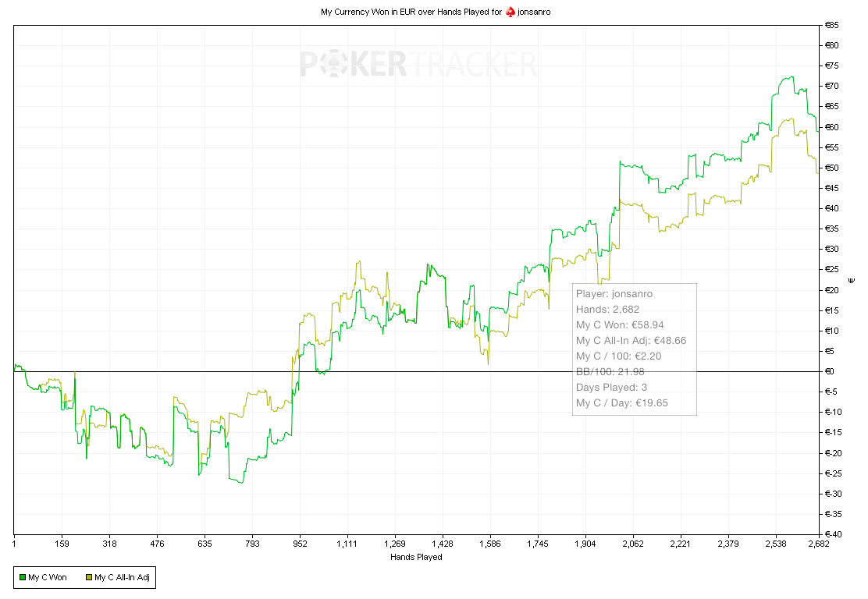Viewport: 868px width, 599px height.
Task: Click the x-axis tick label 1,428
Action: [x=443, y=544]
